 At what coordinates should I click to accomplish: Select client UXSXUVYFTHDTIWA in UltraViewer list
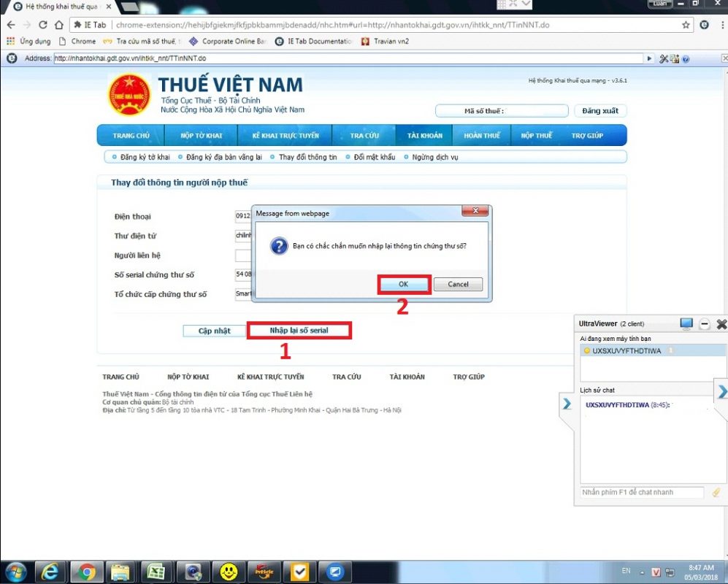point(652,351)
